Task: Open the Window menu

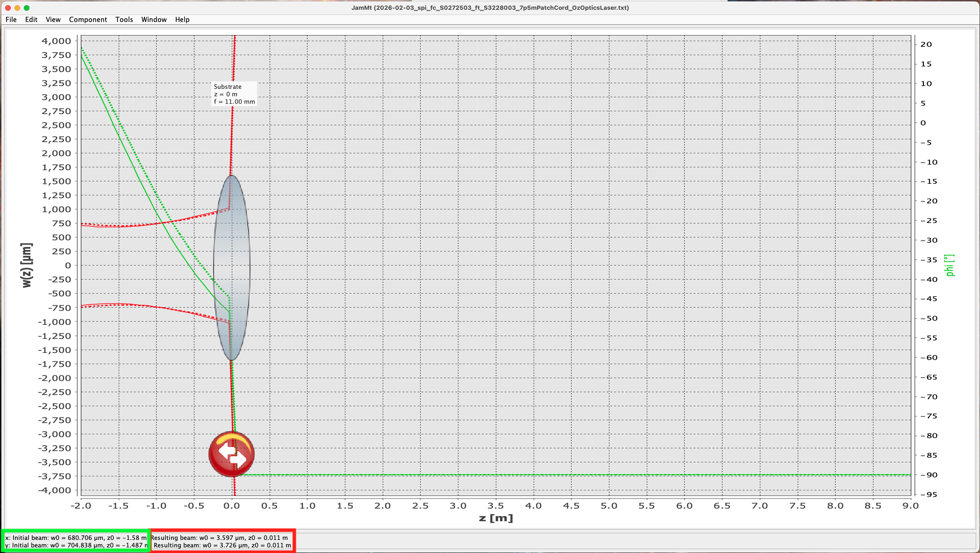Action: pyautogui.click(x=154, y=20)
